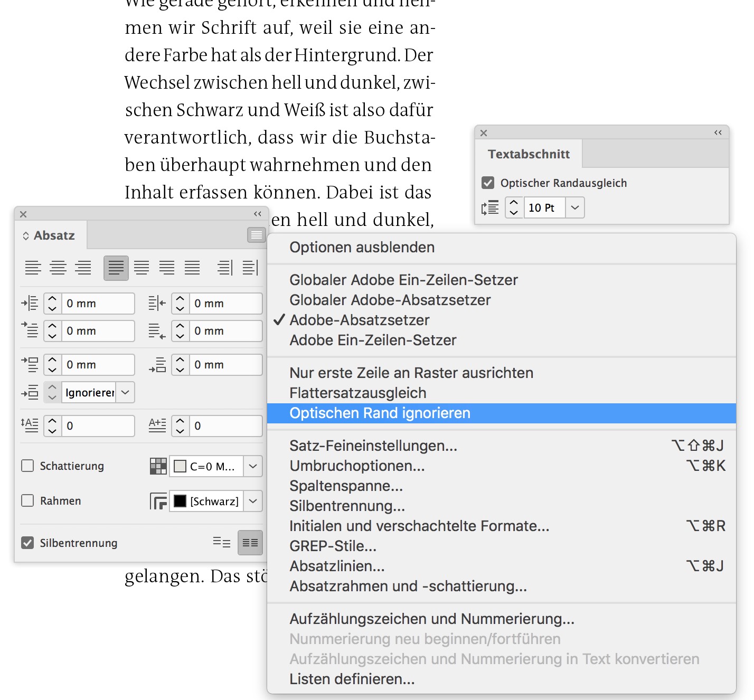Click the drop cap characters icon
754x700 pixels.
(x=157, y=425)
